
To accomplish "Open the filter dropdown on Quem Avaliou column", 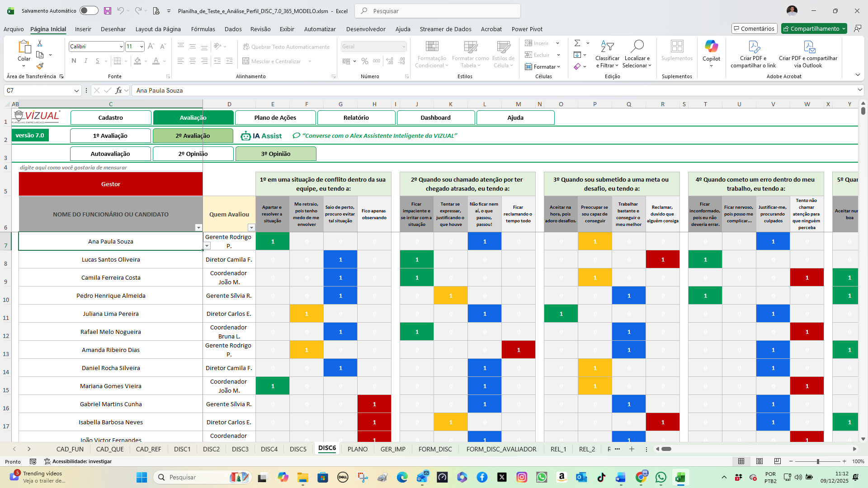I will pos(252,228).
